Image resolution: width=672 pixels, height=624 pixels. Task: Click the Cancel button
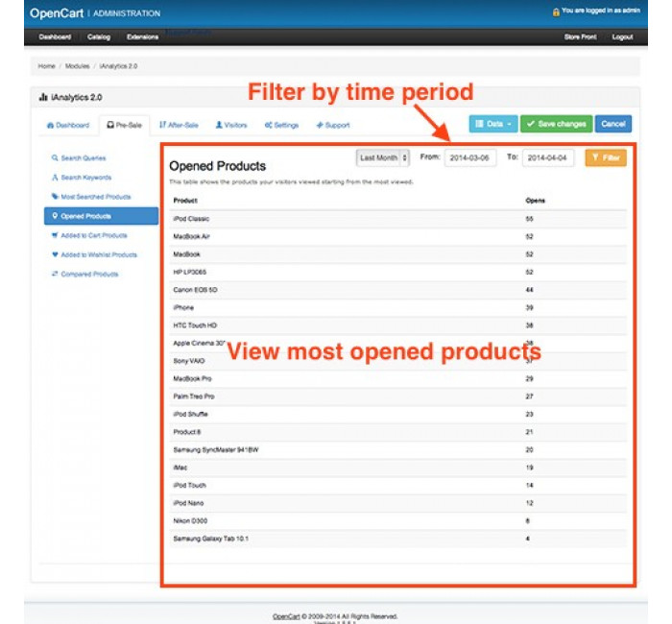coord(612,124)
